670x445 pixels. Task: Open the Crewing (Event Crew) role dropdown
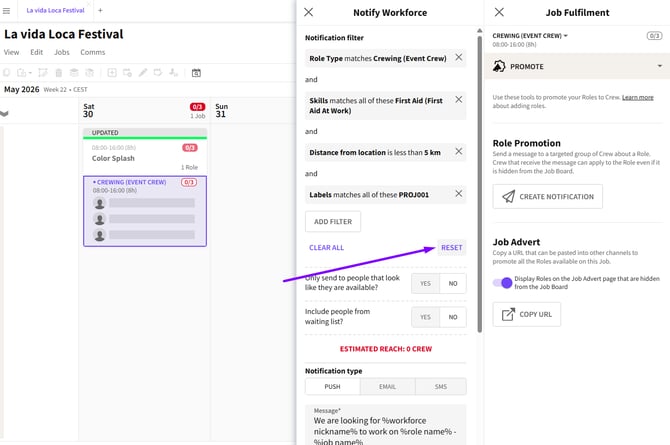pyautogui.click(x=530, y=36)
